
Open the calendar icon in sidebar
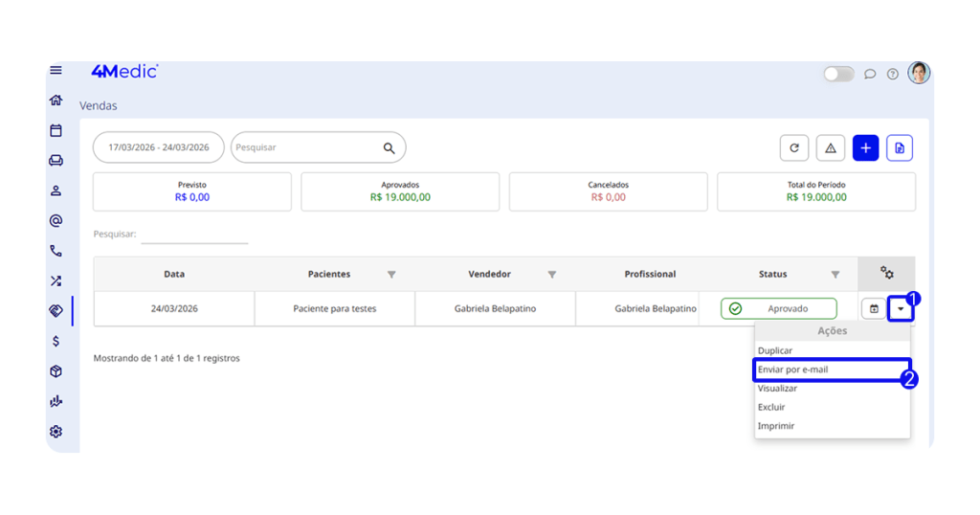[56, 130]
